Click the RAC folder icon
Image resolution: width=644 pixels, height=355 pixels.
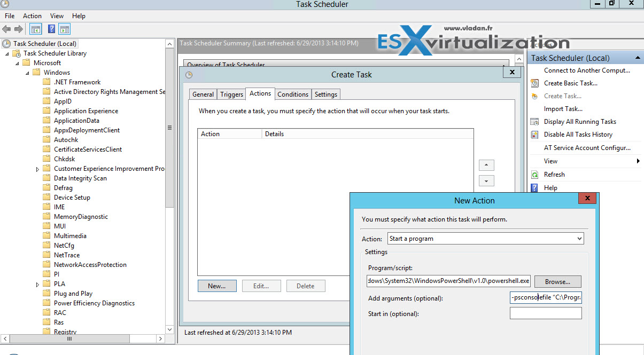tap(46, 313)
